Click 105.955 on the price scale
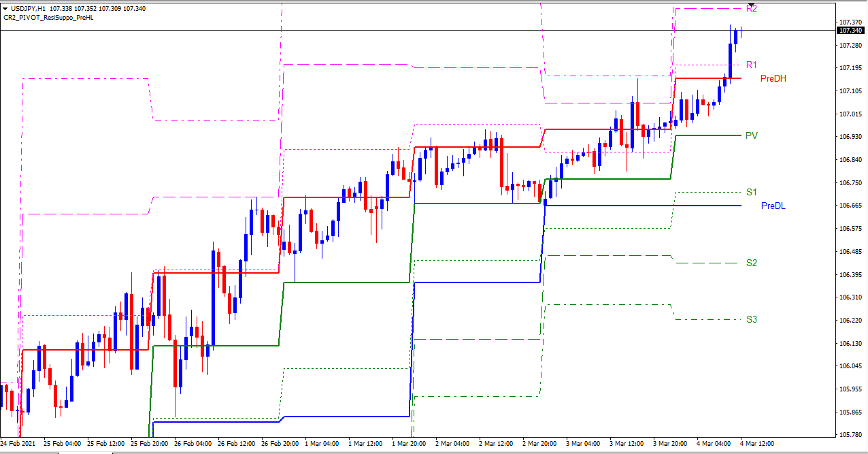 pyautogui.click(x=851, y=389)
